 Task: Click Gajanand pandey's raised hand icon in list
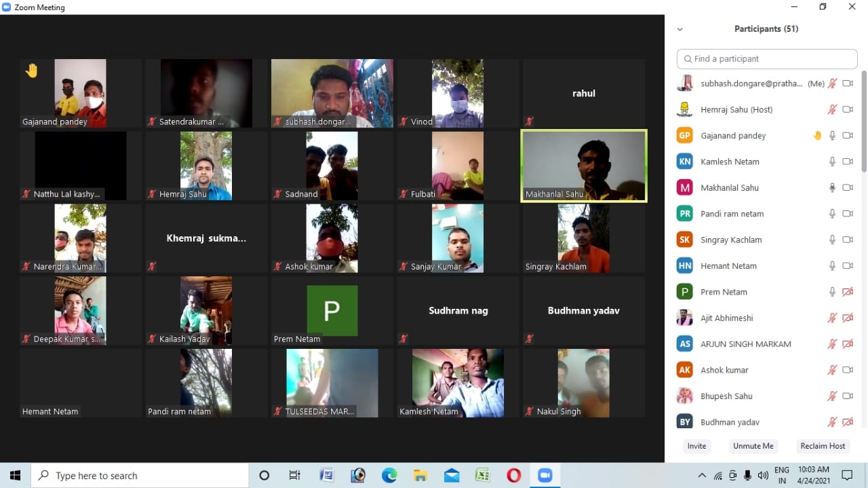817,136
